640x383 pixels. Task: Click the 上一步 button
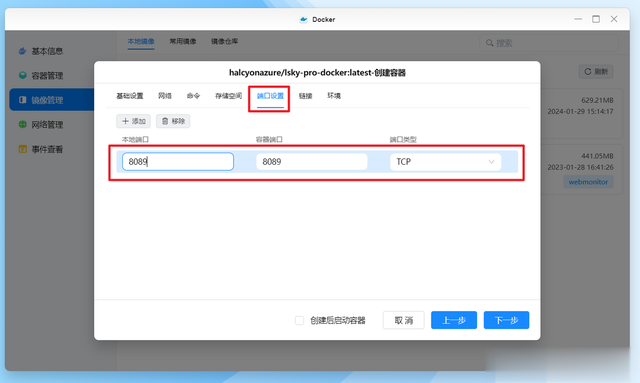454,320
